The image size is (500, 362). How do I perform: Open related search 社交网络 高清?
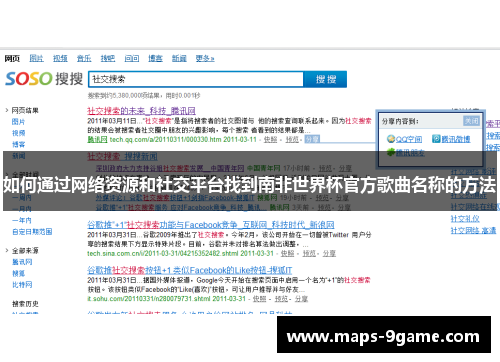(473, 230)
